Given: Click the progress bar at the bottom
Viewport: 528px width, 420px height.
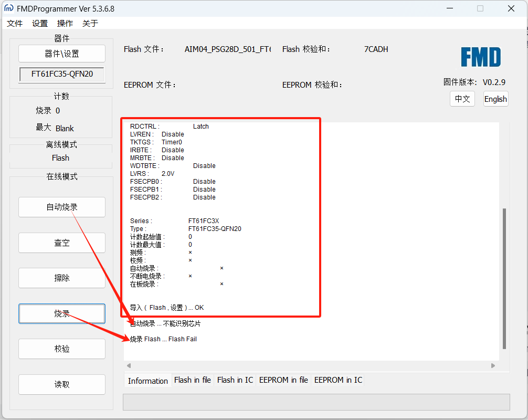Looking at the screenshot, I should click(316, 402).
